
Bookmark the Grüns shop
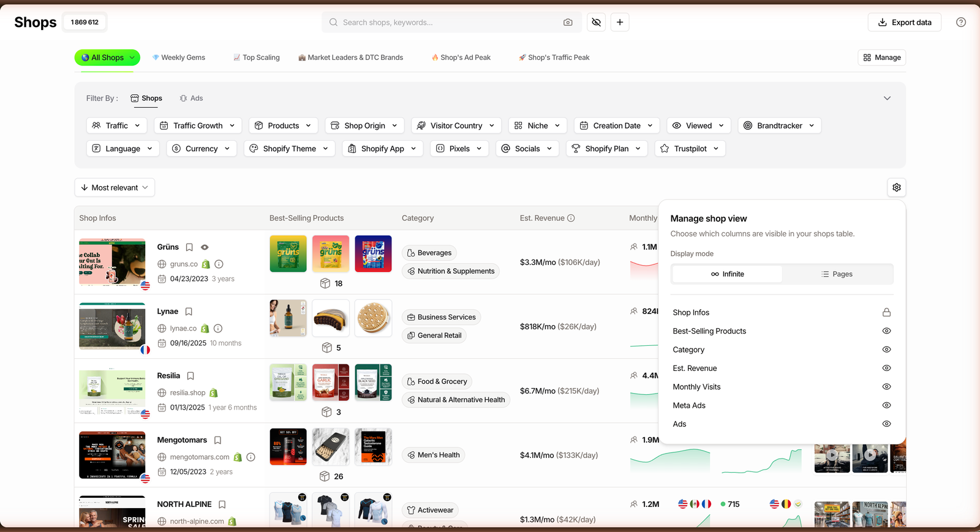[x=189, y=247]
